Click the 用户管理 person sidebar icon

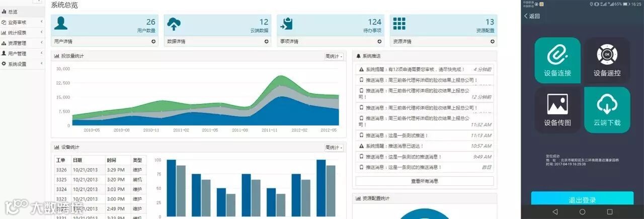click(4, 53)
